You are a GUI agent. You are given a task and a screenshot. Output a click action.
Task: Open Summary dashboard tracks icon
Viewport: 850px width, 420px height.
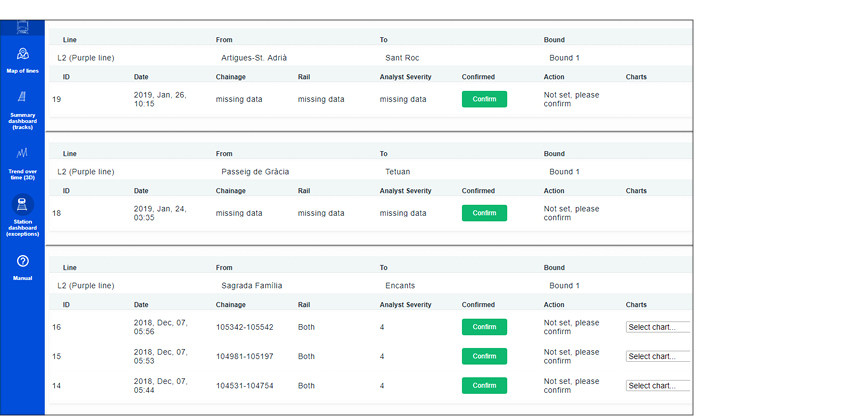coord(23,97)
